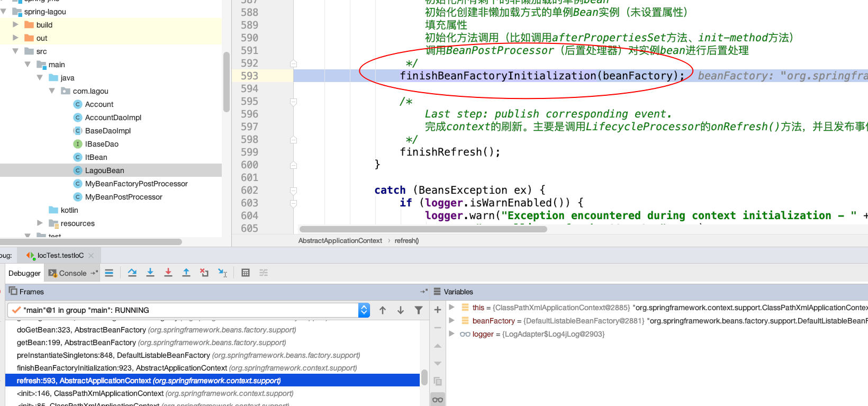Click the Drop Frame icon
The image size is (868, 406).
tap(204, 273)
